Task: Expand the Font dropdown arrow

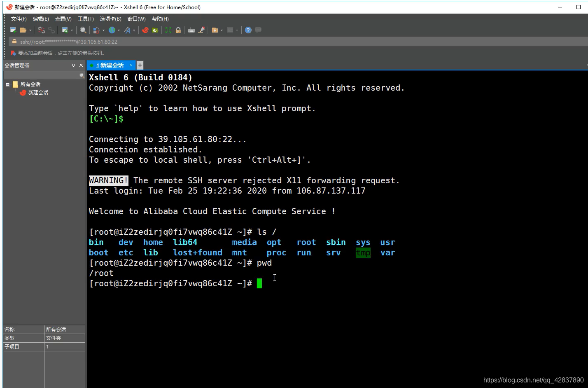Action: (134, 30)
